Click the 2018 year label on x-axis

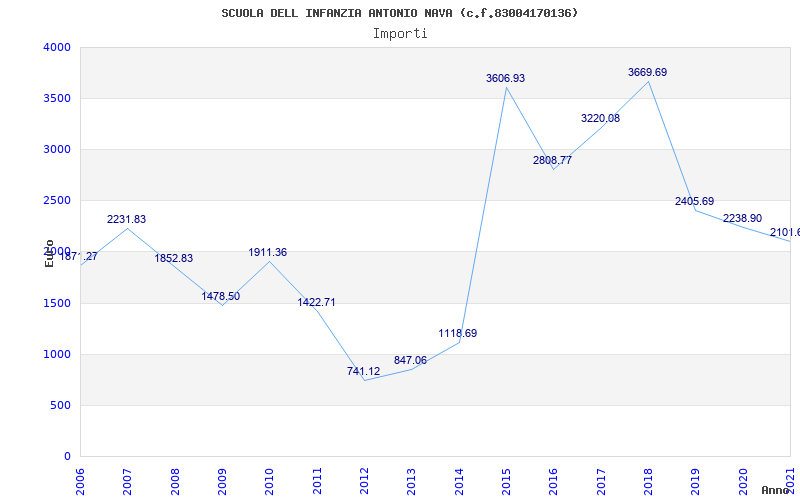coord(648,482)
